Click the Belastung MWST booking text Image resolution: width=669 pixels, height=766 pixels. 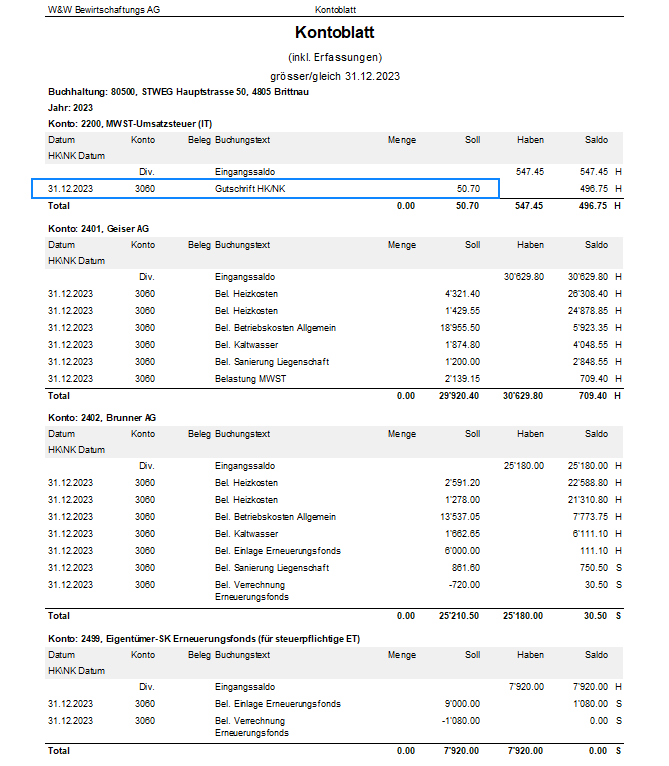[x=250, y=379]
